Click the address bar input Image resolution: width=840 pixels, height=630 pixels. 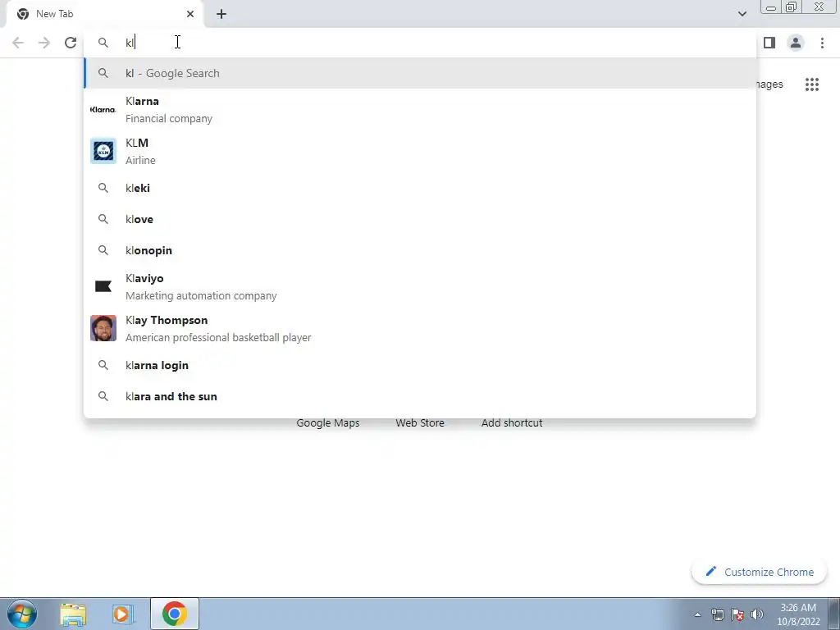click(420, 43)
